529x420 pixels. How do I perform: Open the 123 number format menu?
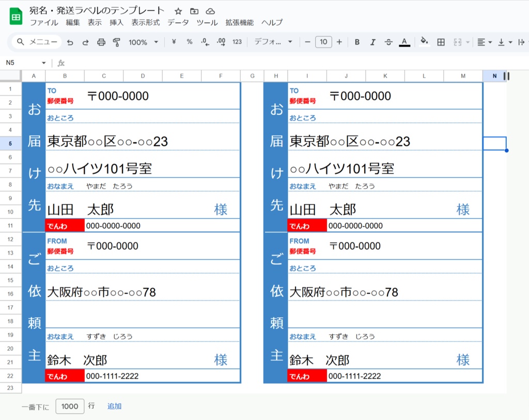click(x=237, y=42)
